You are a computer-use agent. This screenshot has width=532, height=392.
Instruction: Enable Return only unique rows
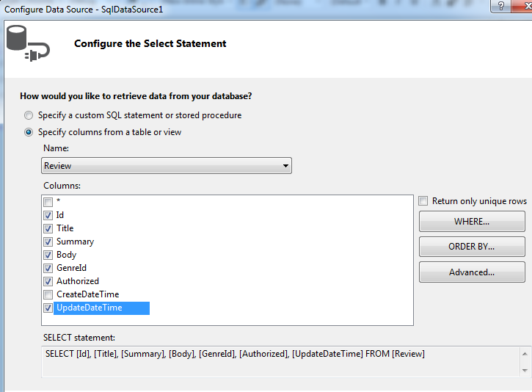pyautogui.click(x=423, y=201)
